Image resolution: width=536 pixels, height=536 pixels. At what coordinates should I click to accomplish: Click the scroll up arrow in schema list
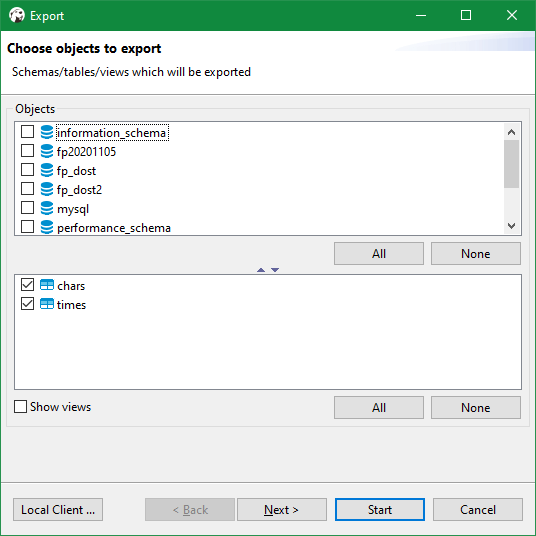511,132
